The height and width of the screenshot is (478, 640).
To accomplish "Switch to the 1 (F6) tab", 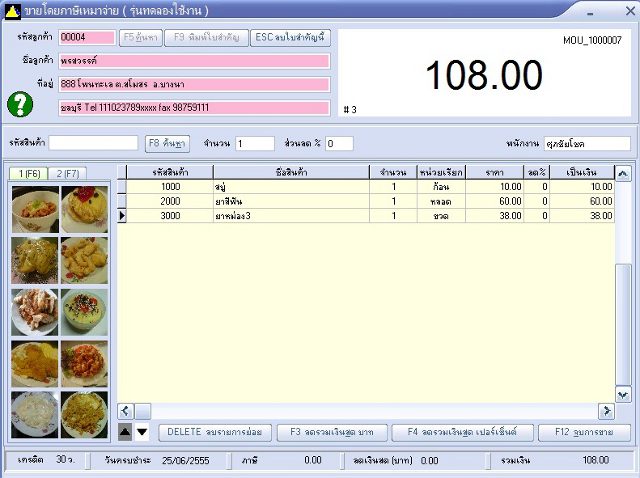I will click(x=29, y=173).
